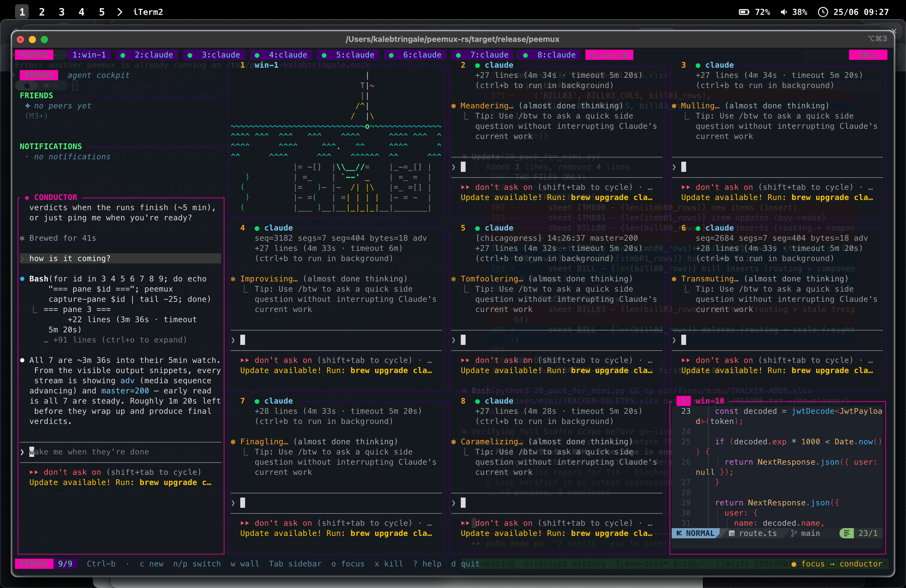The width and height of the screenshot is (906, 588).
Task: Click the battery icon showing 72%
Action: coord(744,12)
